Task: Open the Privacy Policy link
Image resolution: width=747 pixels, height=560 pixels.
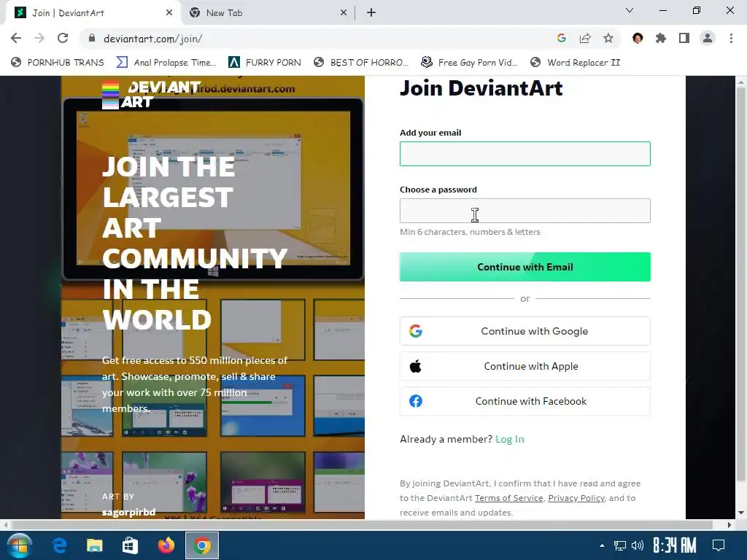Action: [576, 498]
